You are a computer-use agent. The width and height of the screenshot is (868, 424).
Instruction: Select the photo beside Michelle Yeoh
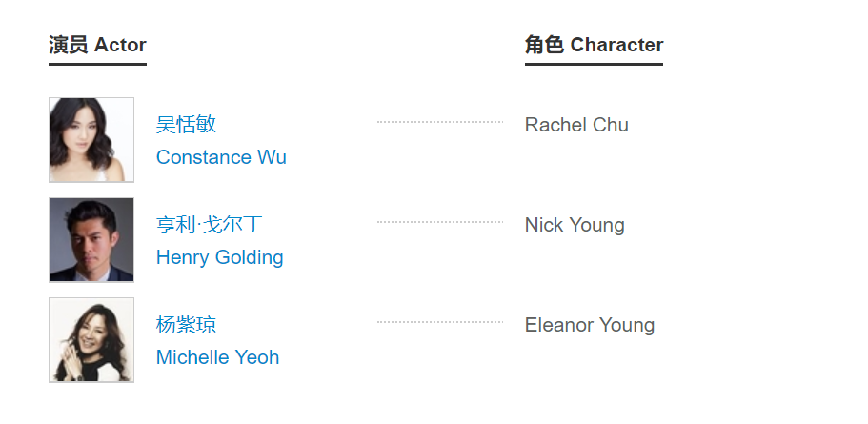pyautogui.click(x=91, y=340)
